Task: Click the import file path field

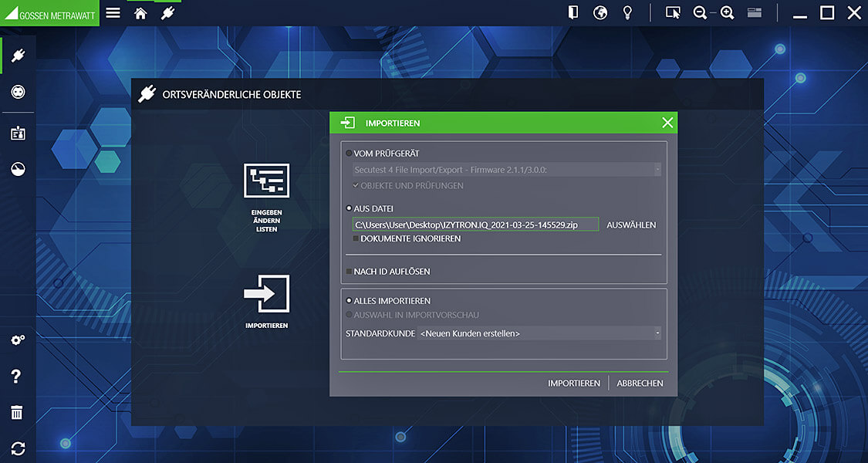Action: tap(475, 225)
